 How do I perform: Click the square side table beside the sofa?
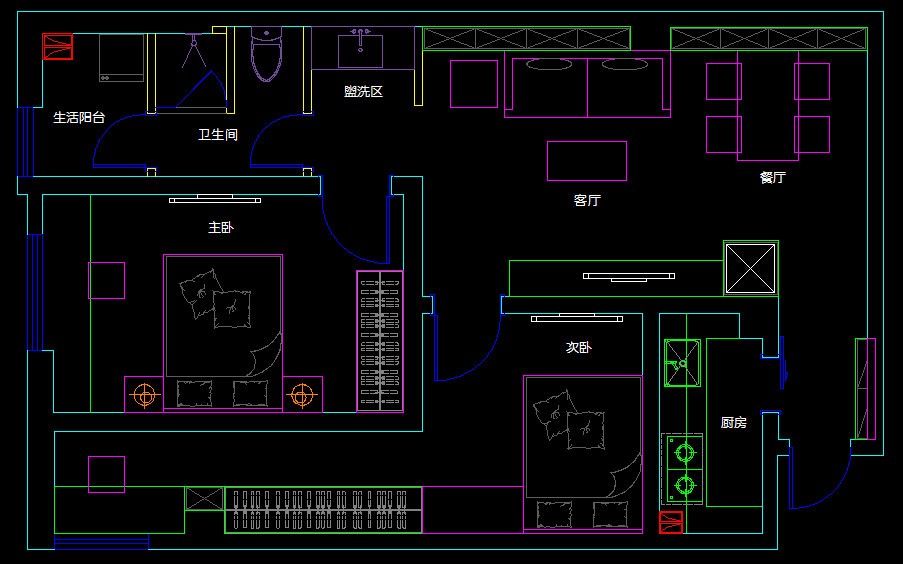(474, 84)
